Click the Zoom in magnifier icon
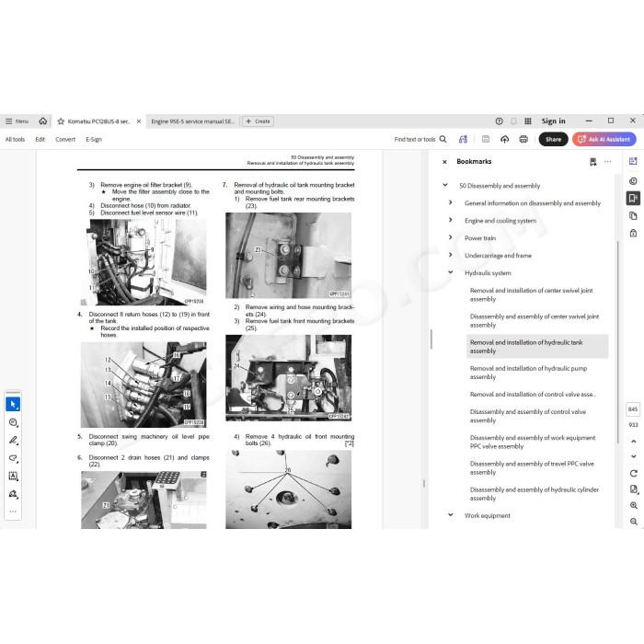The image size is (644, 644). coord(633,505)
